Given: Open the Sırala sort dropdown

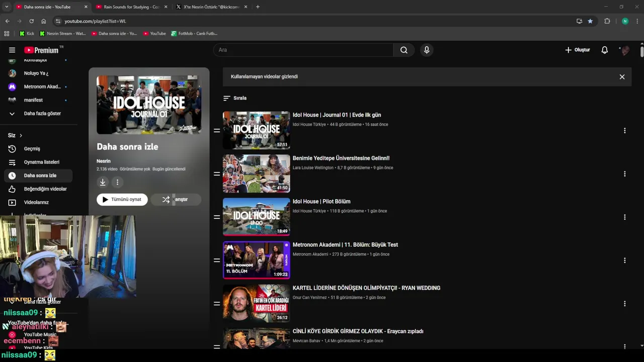Looking at the screenshot, I should click(x=235, y=98).
